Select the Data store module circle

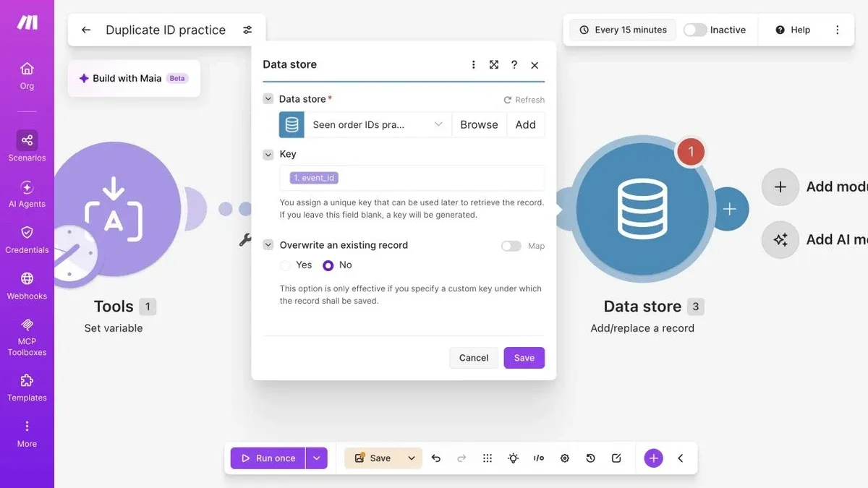click(x=642, y=209)
